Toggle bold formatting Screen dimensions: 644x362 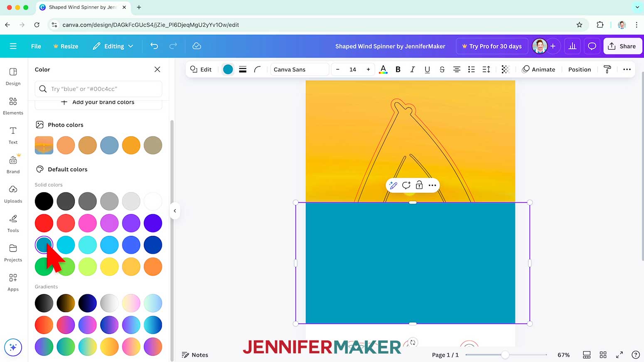[x=398, y=69]
